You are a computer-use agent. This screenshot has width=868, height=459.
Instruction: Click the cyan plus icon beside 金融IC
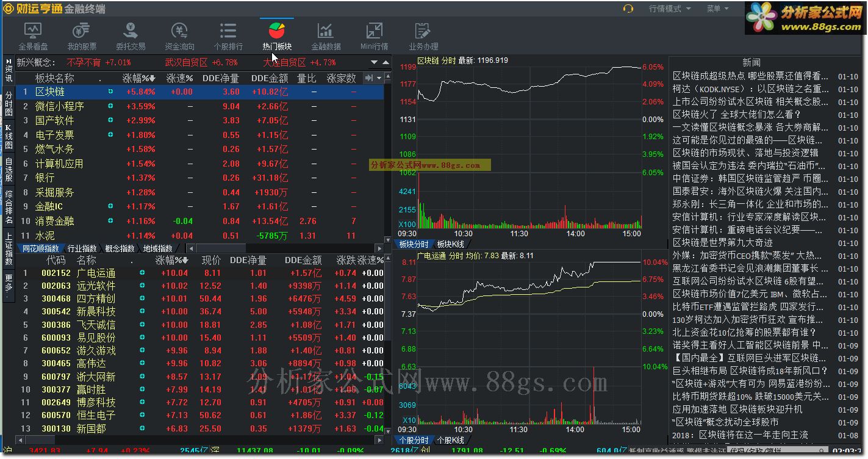pos(110,206)
